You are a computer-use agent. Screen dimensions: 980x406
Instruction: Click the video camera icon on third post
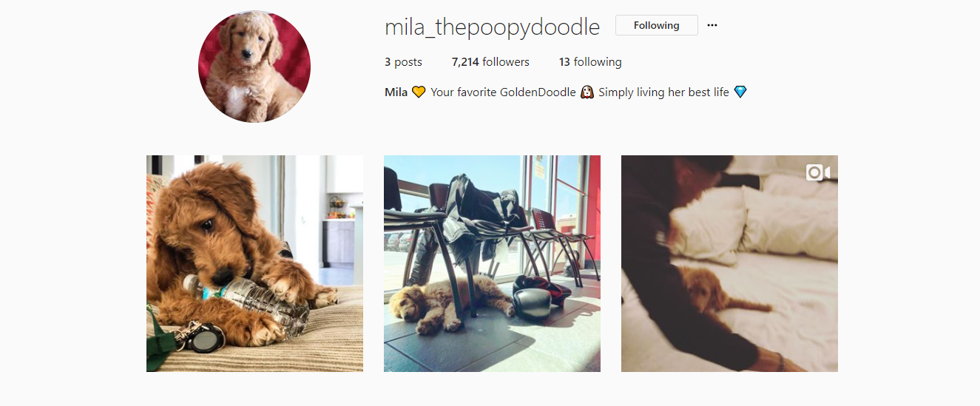[818, 173]
